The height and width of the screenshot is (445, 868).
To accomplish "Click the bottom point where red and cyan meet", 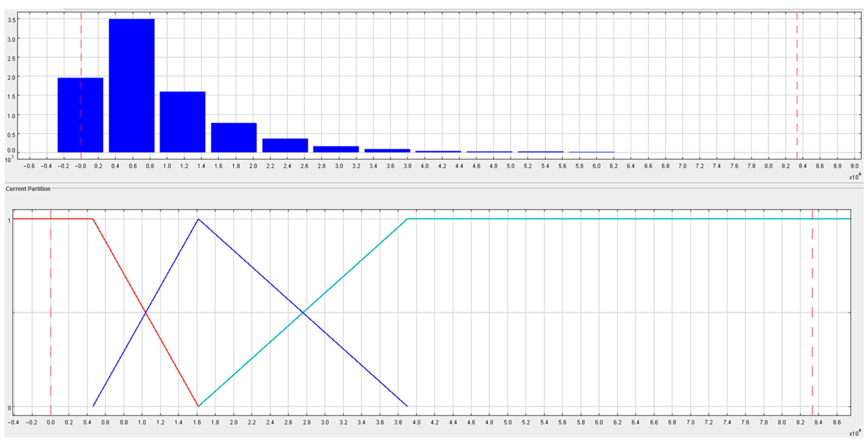I will coord(198,406).
